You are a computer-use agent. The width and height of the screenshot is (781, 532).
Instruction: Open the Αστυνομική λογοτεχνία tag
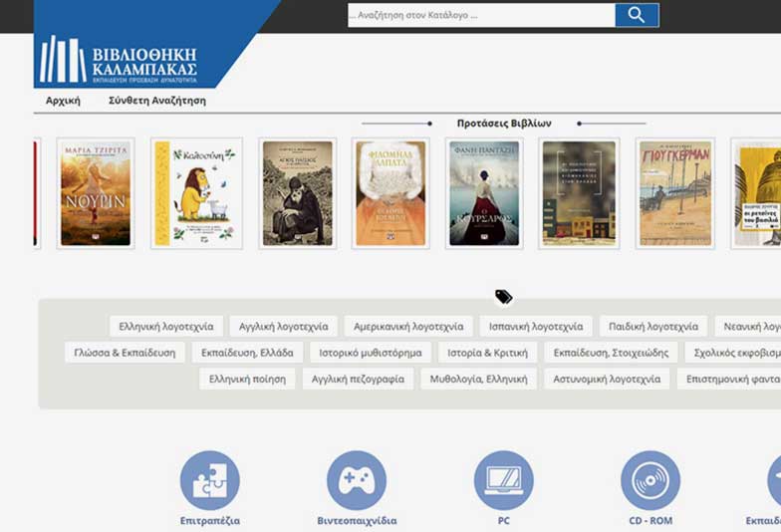[607, 379]
